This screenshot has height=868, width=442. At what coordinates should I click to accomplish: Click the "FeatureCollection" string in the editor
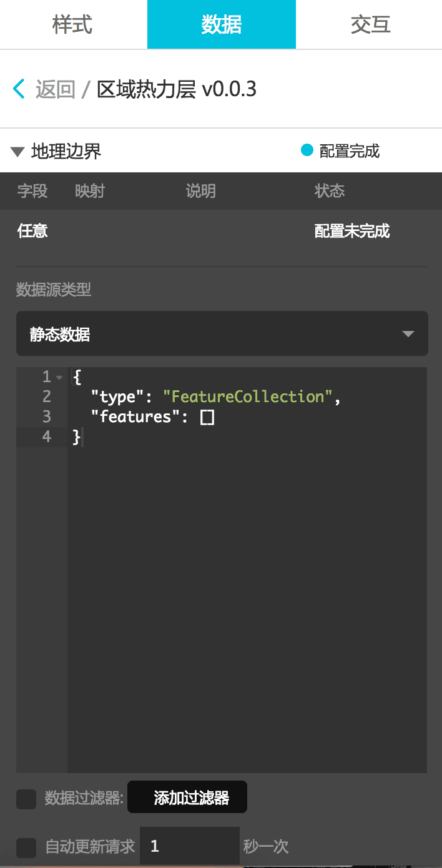coord(248,397)
